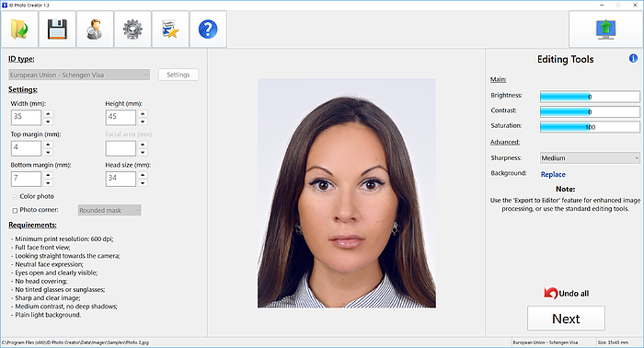Click the Head size input field

[x=121, y=179]
